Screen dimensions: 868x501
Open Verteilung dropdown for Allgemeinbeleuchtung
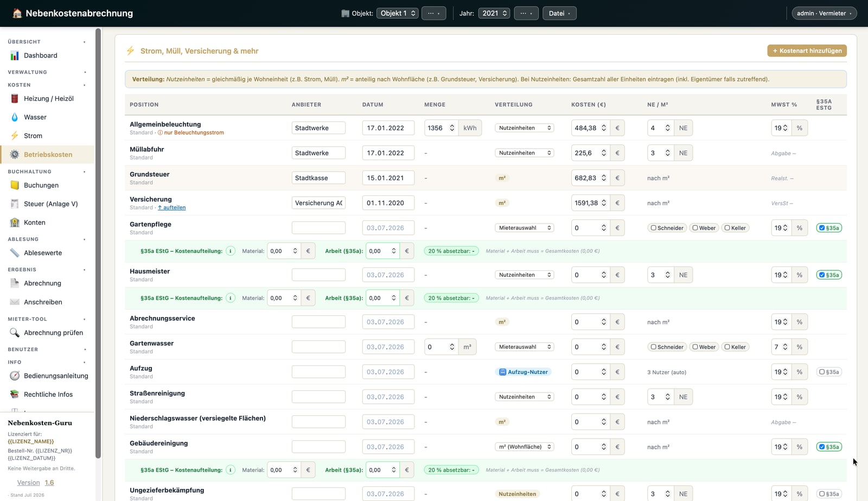pyautogui.click(x=524, y=128)
